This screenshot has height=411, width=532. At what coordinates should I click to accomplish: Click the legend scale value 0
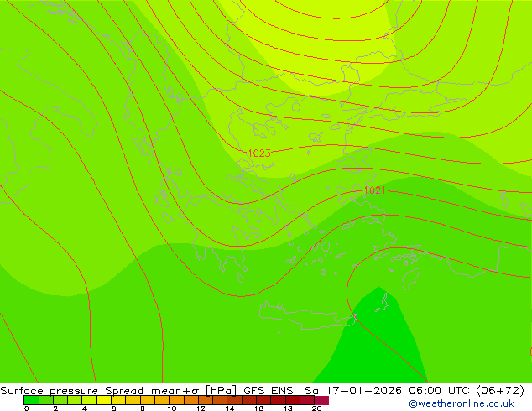pos(27,408)
